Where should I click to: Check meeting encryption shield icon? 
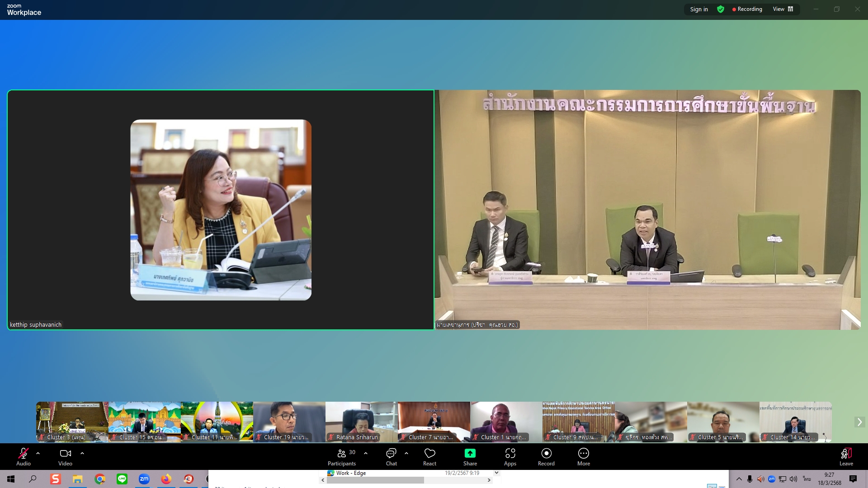coord(721,9)
